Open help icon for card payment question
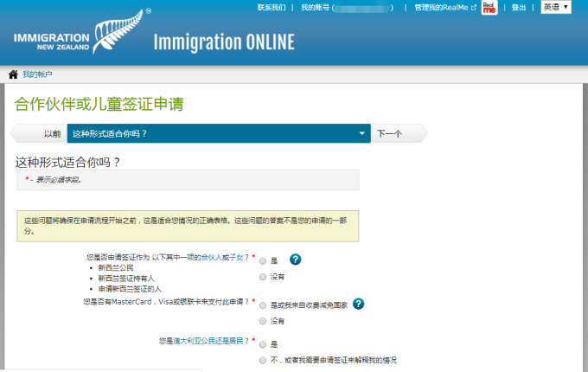The width and height of the screenshot is (588, 372). (x=358, y=304)
